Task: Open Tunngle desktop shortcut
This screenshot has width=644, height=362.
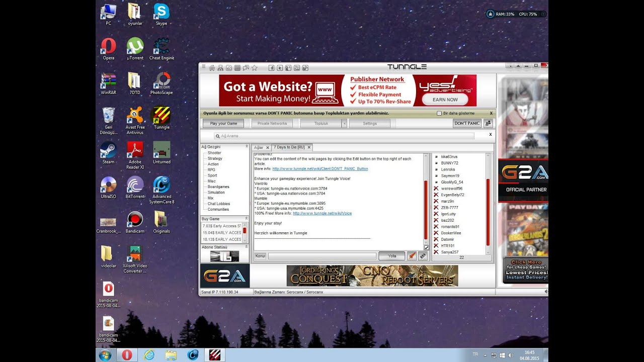Action: pyautogui.click(x=162, y=118)
